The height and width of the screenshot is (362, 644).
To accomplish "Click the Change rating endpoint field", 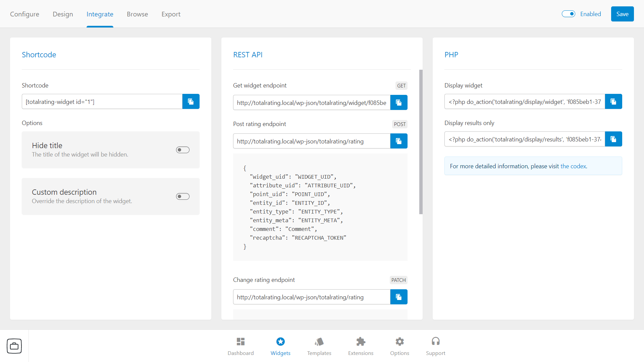I will pos(312,297).
